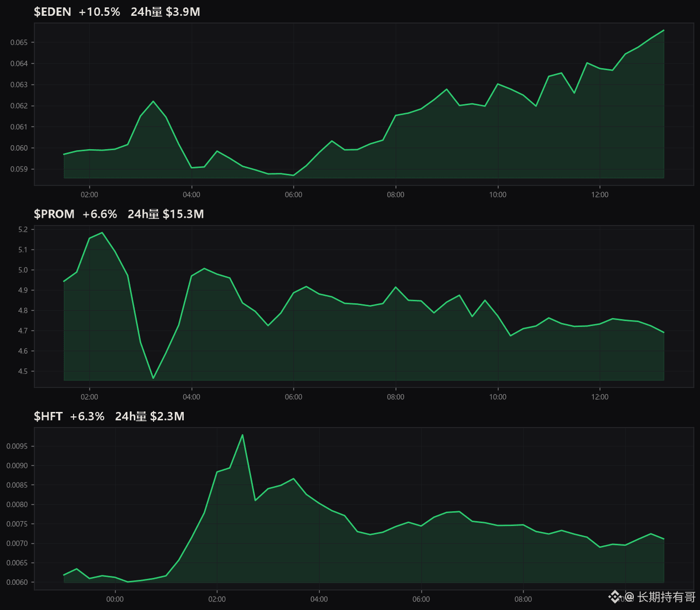Click the 0.0085 price label on HFT chart
The height and width of the screenshot is (610, 700).
coord(17,485)
